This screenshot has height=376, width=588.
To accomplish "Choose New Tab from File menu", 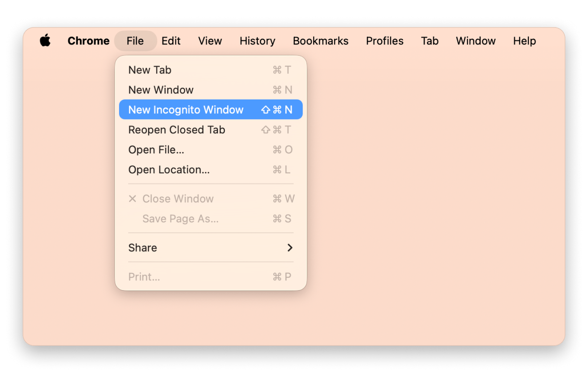I will [150, 70].
